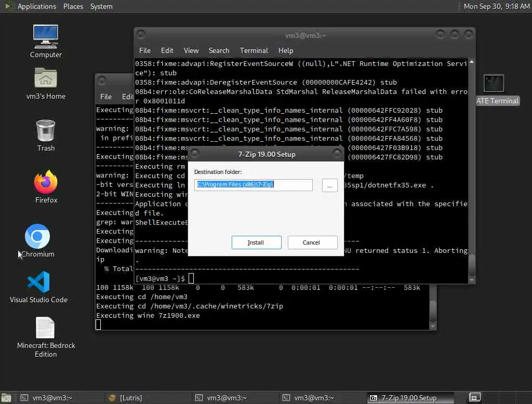This screenshot has height=404, width=532.
Task: Launch Firefox from the desktop
Action: pyautogui.click(x=46, y=186)
